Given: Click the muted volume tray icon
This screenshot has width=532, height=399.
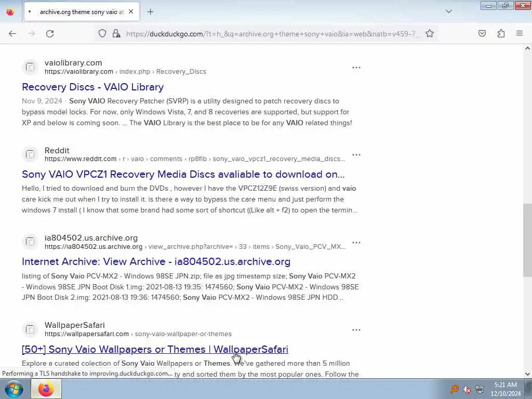Looking at the screenshot, I should [x=467, y=390].
